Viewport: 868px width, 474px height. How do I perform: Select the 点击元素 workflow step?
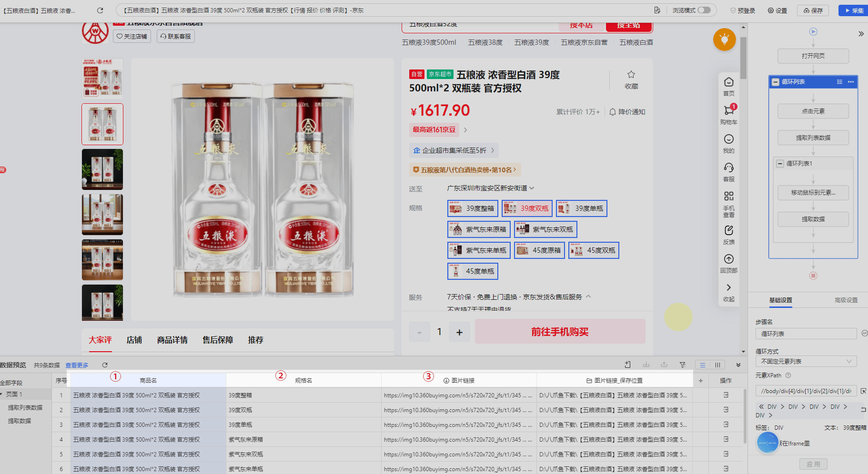coord(813,111)
